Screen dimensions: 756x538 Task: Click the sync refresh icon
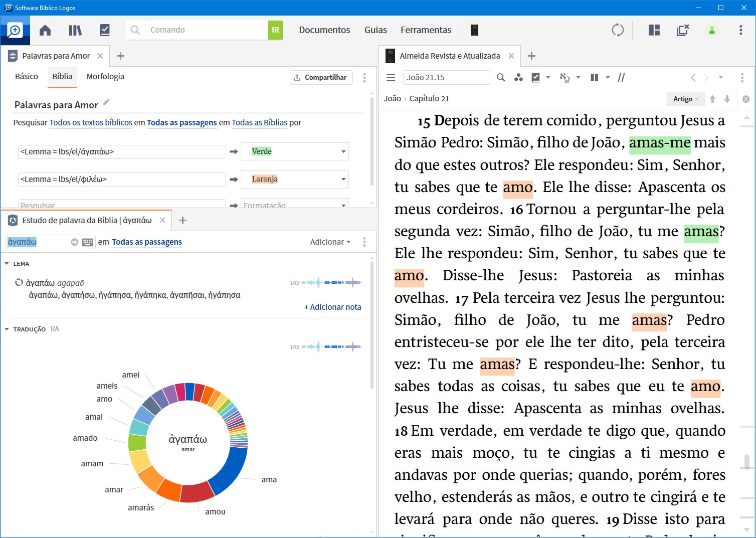(x=618, y=30)
